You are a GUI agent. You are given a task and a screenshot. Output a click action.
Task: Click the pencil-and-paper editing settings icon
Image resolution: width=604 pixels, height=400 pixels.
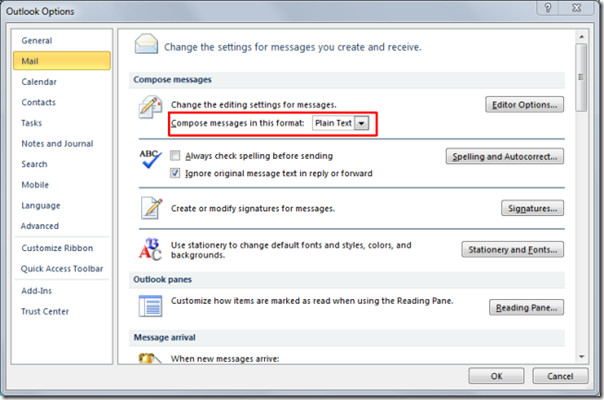click(x=150, y=107)
